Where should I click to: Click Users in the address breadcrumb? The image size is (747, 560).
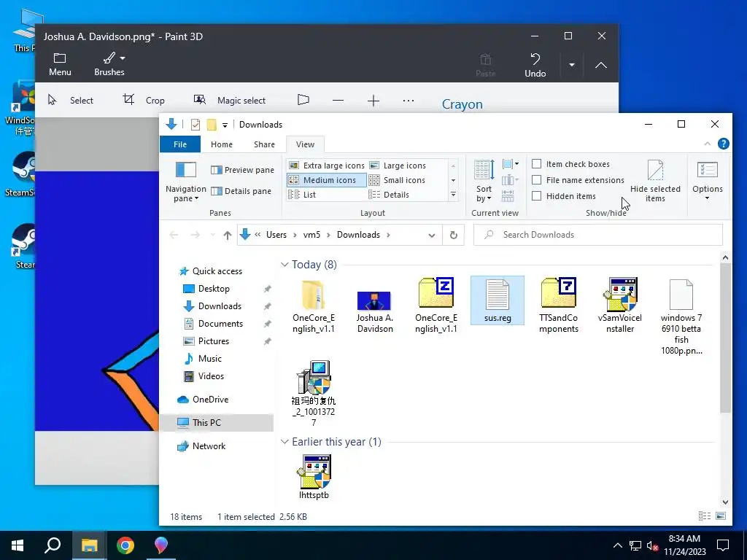(x=276, y=235)
